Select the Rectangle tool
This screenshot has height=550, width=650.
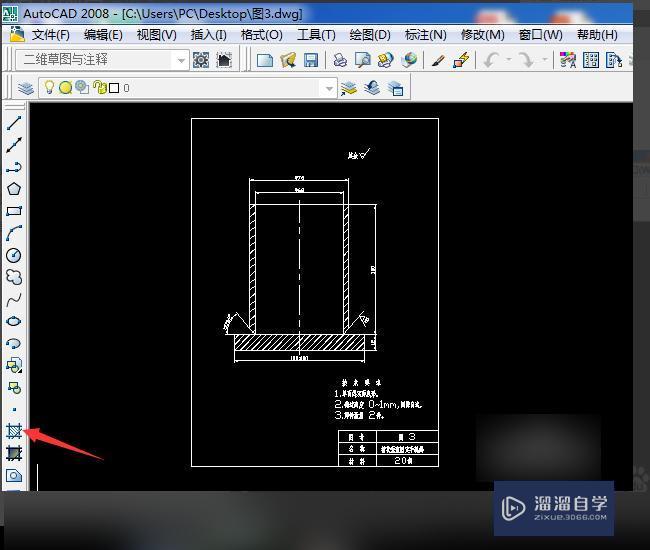pyautogui.click(x=14, y=211)
